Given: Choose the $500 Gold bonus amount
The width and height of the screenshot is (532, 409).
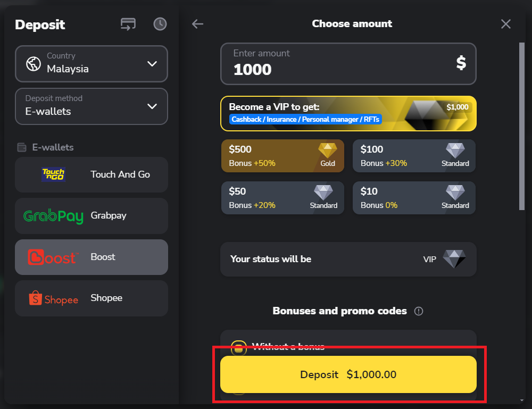Looking at the screenshot, I should pyautogui.click(x=282, y=156).
